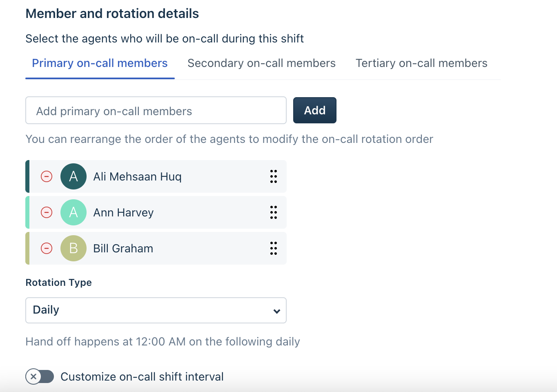Click the drag dots next to Bill Graham
This screenshot has width=557, height=392.
pyautogui.click(x=274, y=248)
